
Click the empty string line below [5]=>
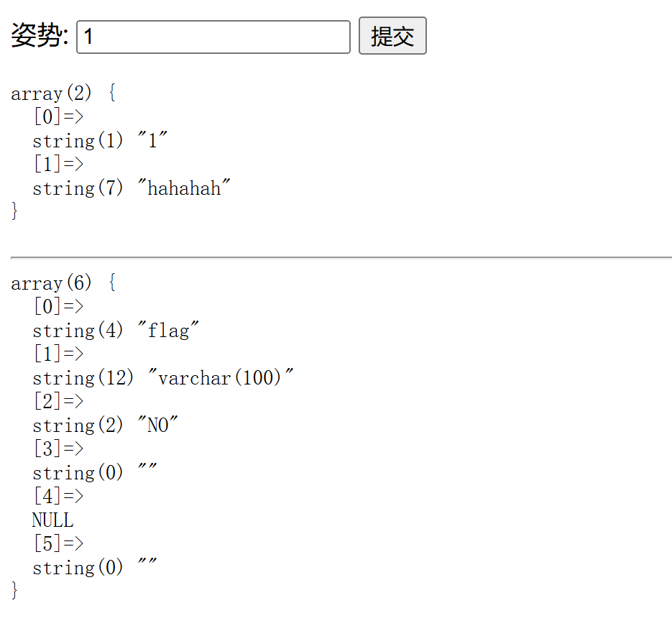(x=94, y=568)
